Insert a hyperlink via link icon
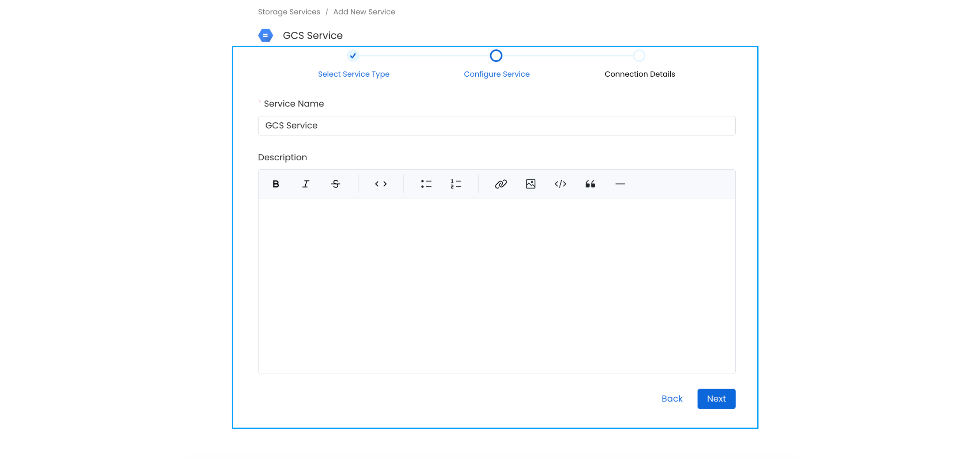 pyautogui.click(x=501, y=184)
